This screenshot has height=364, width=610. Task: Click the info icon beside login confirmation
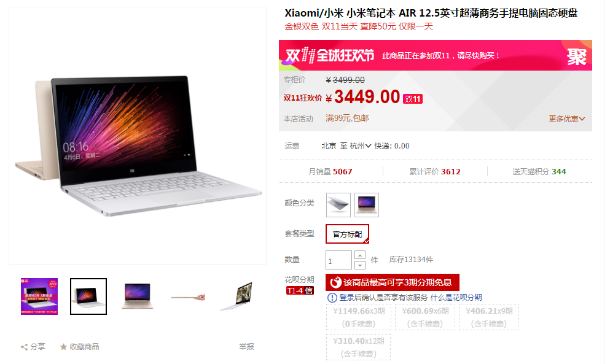(332, 298)
